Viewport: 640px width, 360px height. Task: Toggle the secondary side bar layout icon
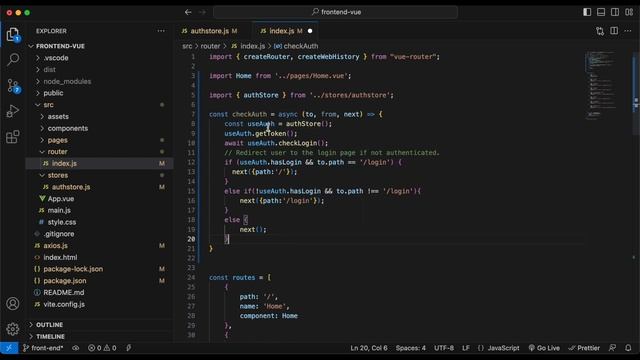pyautogui.click(x=615, y=12)
